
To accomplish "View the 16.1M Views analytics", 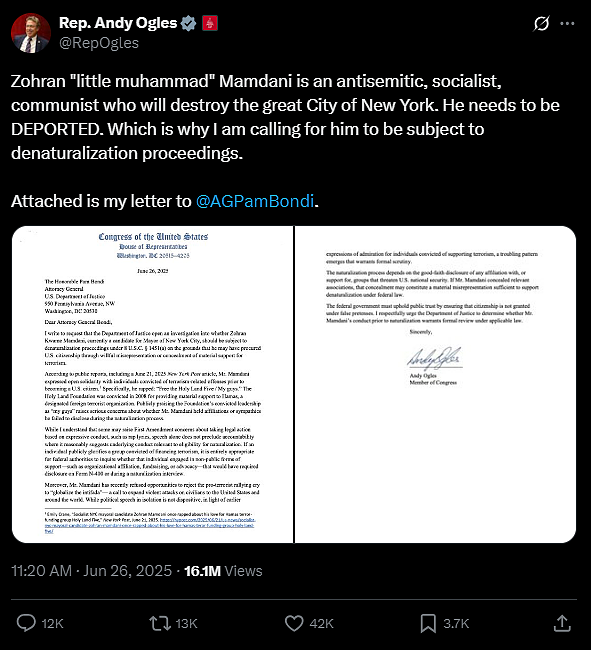I will coord(223,571).
